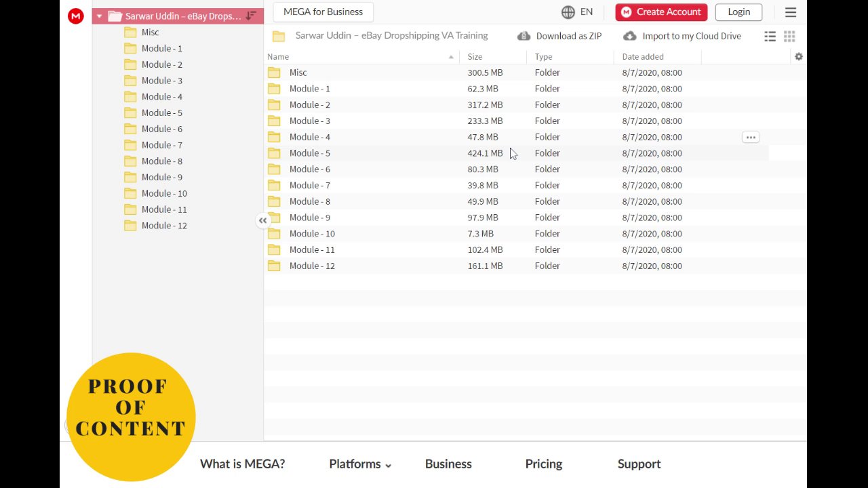Click Module - 1 folder icon in file list
The image size is (868, 488).
274,89
